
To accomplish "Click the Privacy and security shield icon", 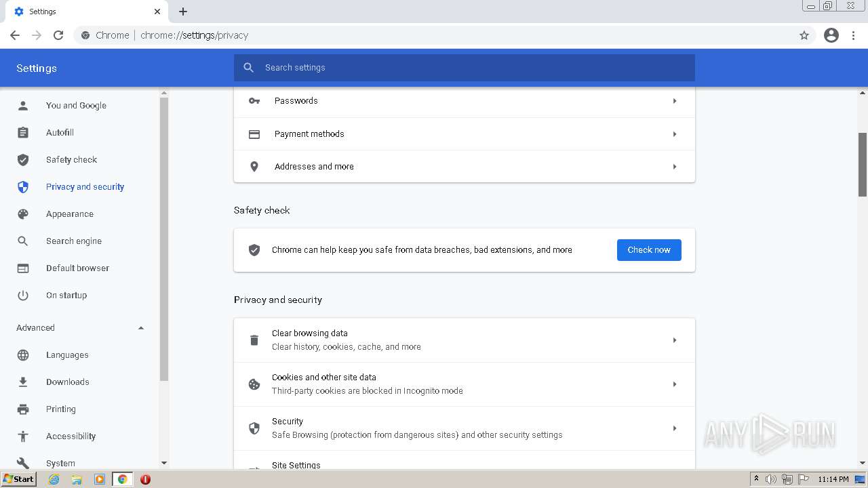I will (23, 187).
